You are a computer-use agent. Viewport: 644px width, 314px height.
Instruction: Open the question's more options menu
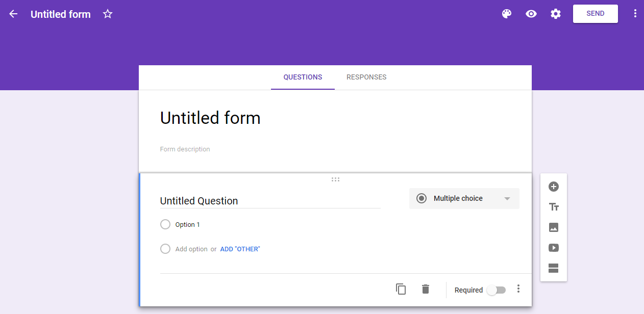coord(518,289)
